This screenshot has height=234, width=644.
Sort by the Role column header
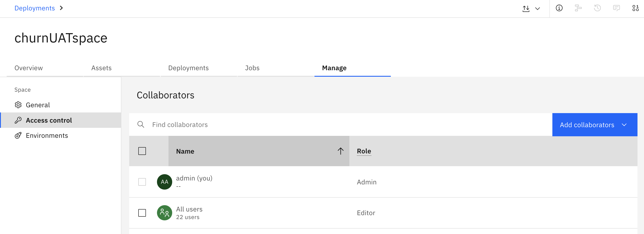click(x=364, y=151)
